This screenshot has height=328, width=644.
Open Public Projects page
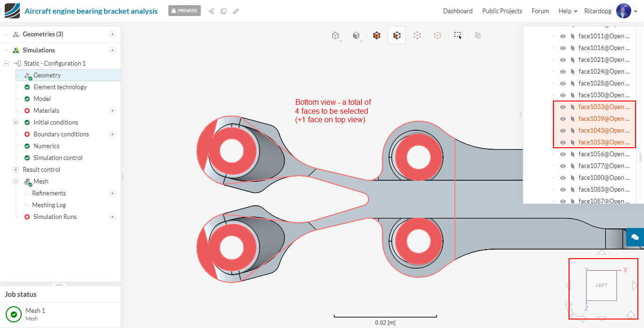point(502,11)
